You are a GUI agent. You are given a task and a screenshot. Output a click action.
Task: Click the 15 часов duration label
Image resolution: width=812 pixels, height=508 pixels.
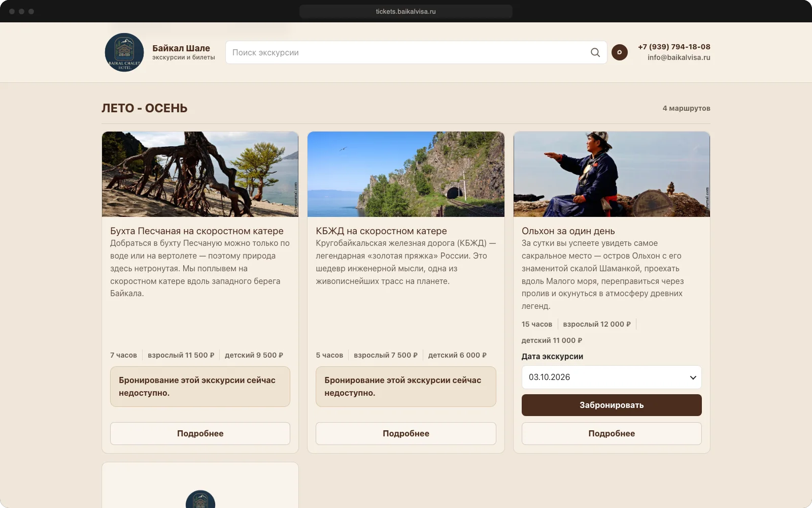coord(537,324)
